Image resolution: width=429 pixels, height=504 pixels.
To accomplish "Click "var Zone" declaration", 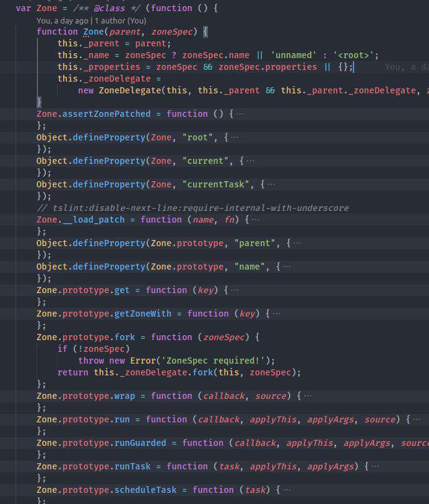I will [x=37, y=9].
